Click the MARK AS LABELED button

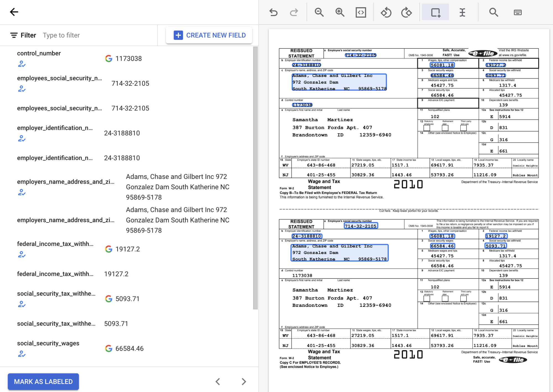pyautogui.click(x=43, y=381)
